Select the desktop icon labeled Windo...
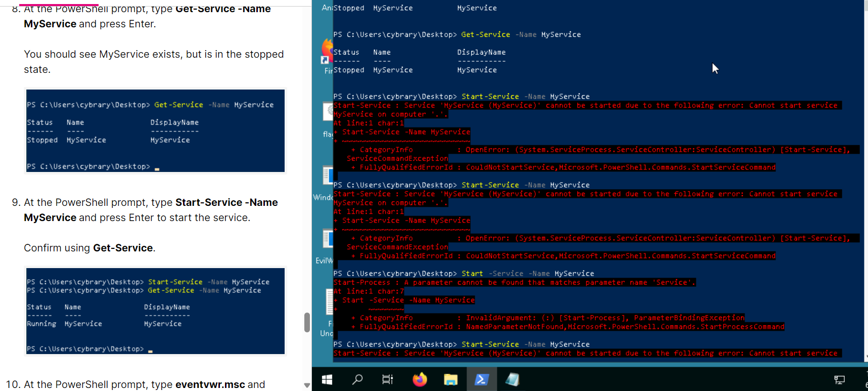 (x=328, y=177)
